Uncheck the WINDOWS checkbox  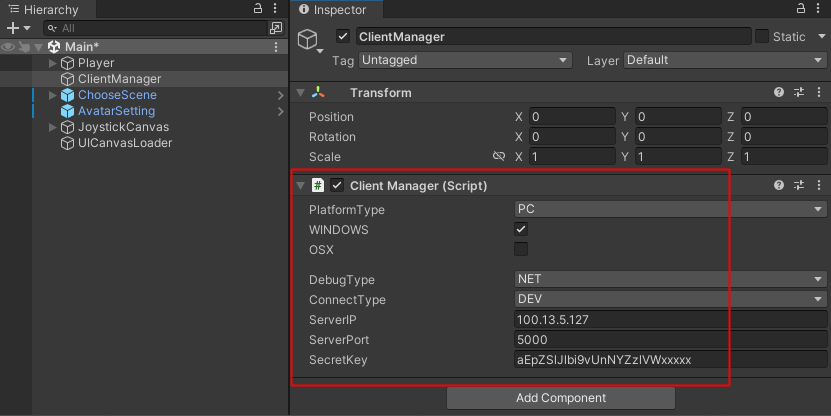(521, 230)
